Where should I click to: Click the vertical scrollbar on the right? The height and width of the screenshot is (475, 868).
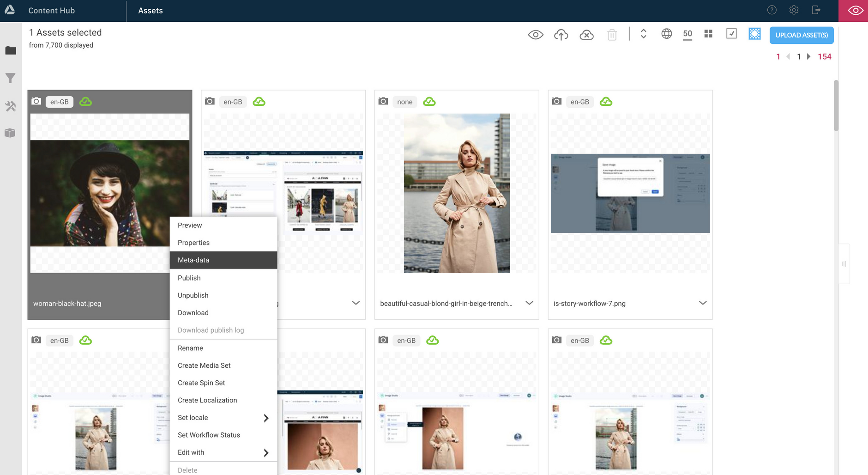click(836, 105)
